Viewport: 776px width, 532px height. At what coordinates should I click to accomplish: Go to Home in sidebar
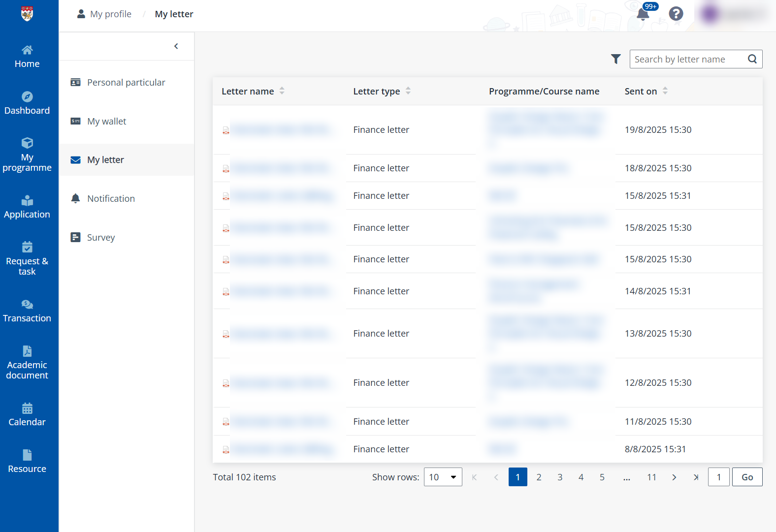click(27, 57)
